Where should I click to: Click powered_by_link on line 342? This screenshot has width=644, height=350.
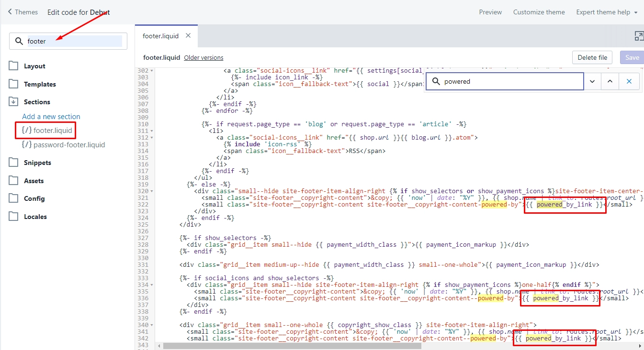pyautogui.click(x=553, y=339)
